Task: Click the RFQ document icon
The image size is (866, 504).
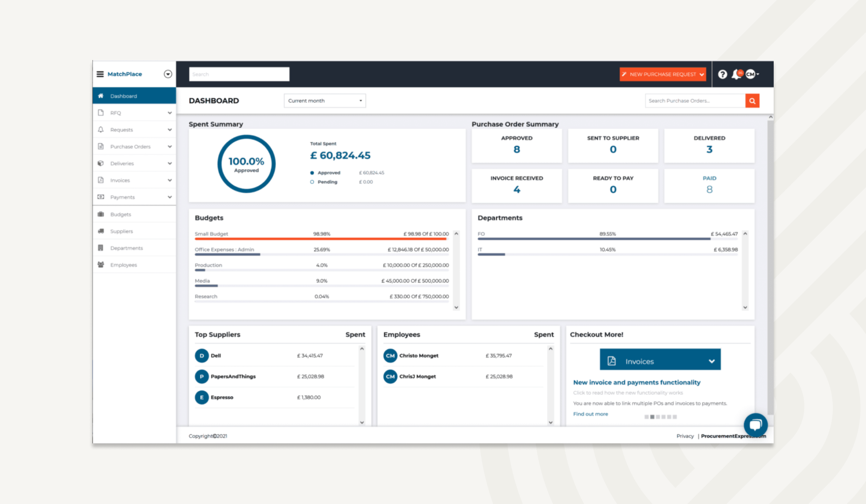Action: pyautogui.click(x=101, y=113)
